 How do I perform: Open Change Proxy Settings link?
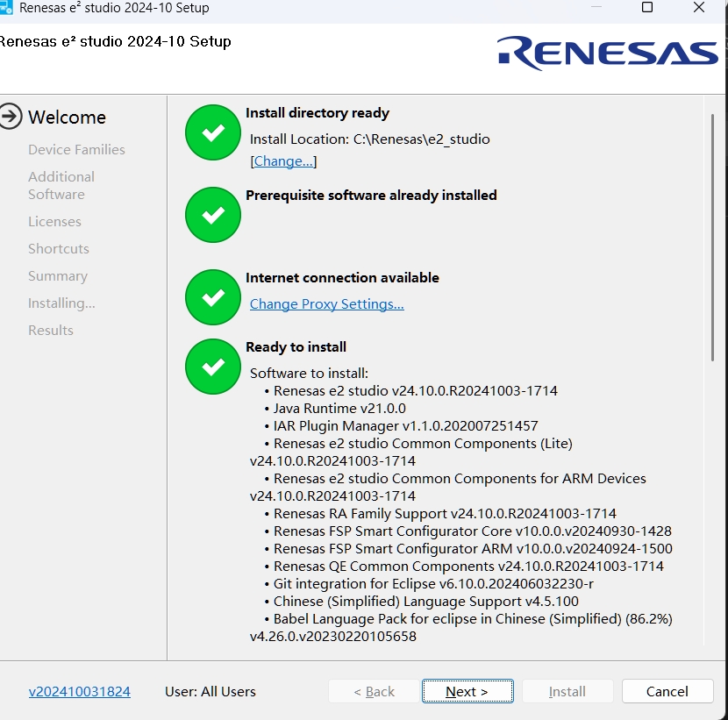(x=326, y=304)
